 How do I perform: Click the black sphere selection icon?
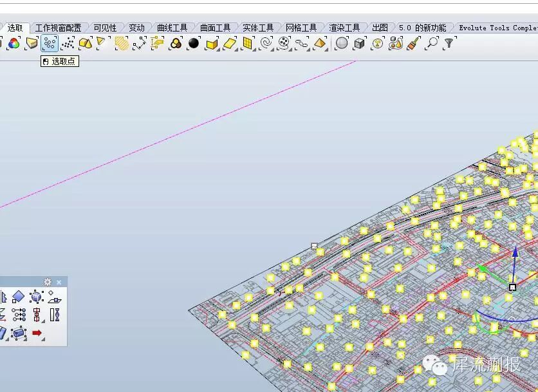pyautogui.click(x=194, y=44)
